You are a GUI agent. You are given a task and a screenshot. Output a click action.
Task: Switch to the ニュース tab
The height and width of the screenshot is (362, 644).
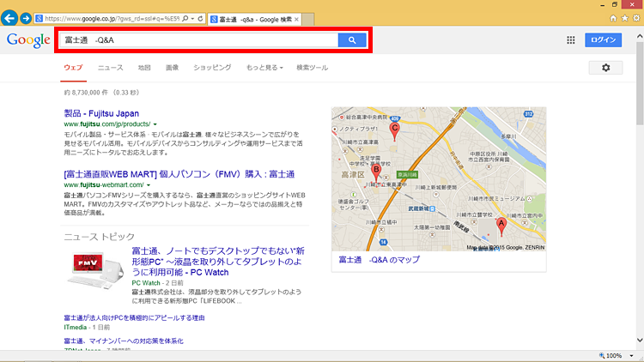(110, 68)
